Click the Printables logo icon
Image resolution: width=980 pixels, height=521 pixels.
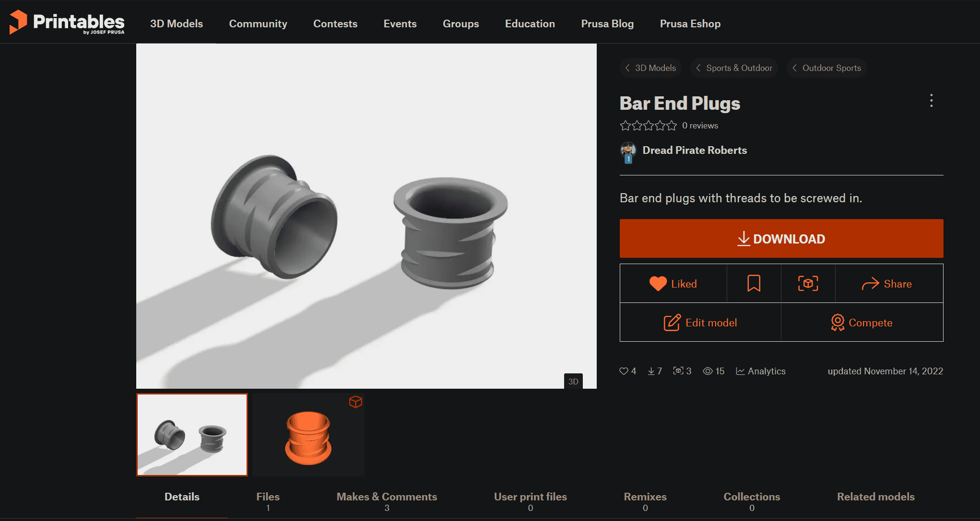coord(18,22)
